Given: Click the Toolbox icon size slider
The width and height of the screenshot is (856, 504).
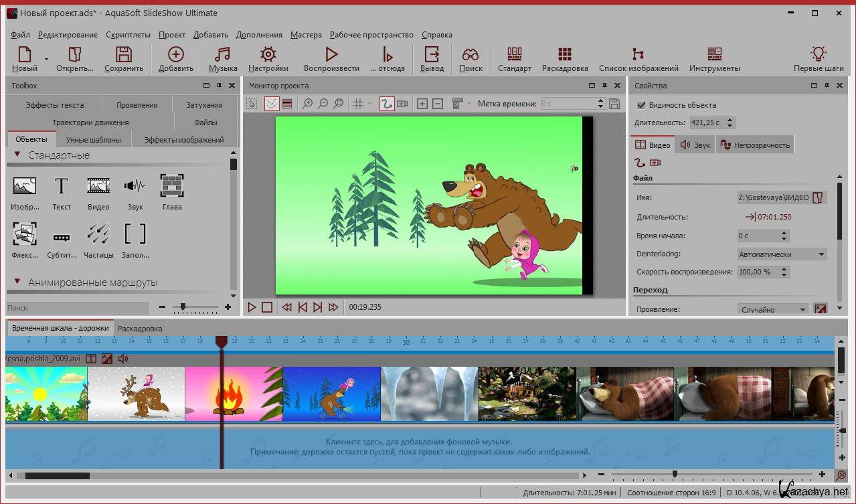Looking at the screenshot, I should tap(183, 307).
